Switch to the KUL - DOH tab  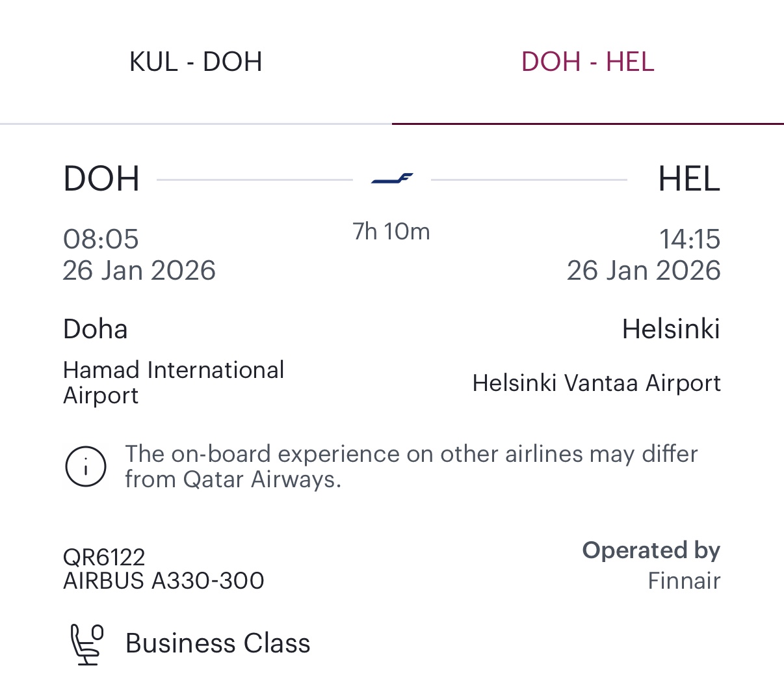[x=196, y=62]
